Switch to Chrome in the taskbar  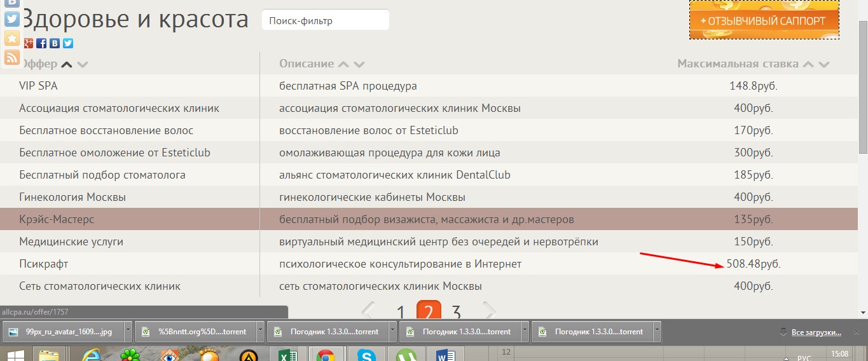326,354
